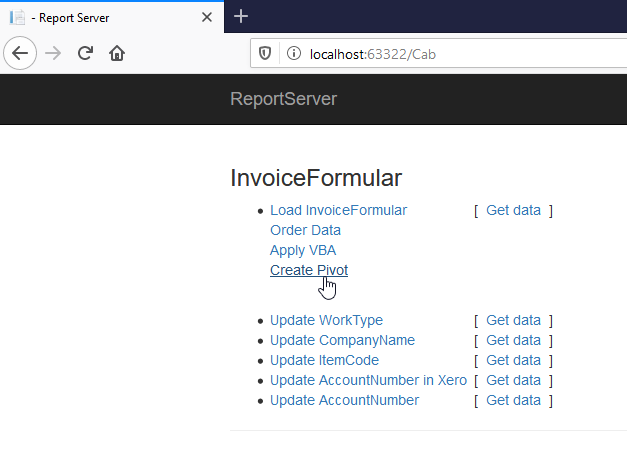
Task: Close the Report Server tab
Action: click(x=207, y=17)
